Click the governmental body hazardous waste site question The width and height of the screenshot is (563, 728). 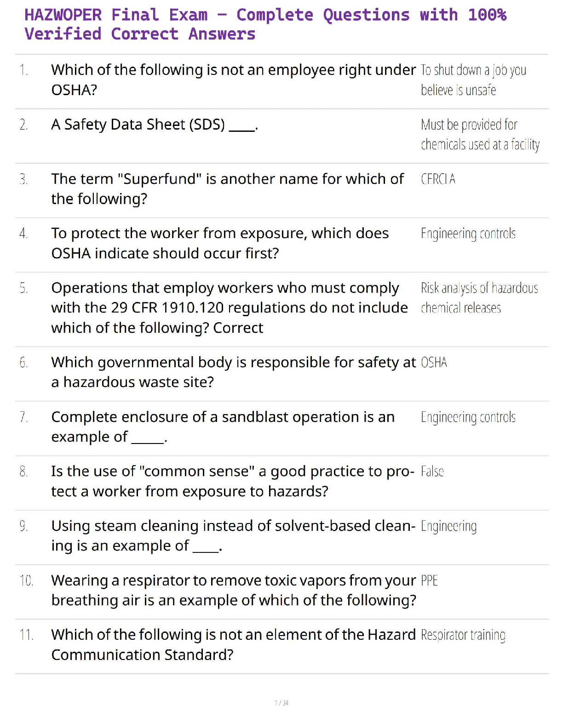point(233,372)
